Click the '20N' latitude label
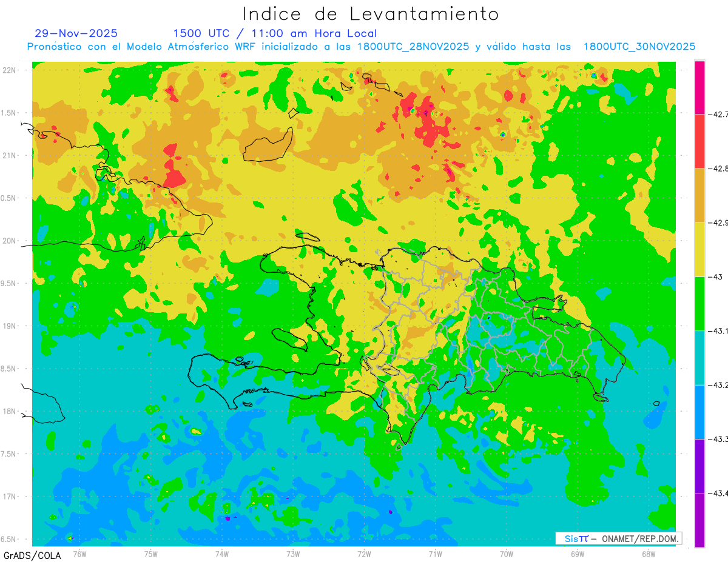The height and width of the screenshot is (562, 728). pyautogui.click(x=10, y=241)
